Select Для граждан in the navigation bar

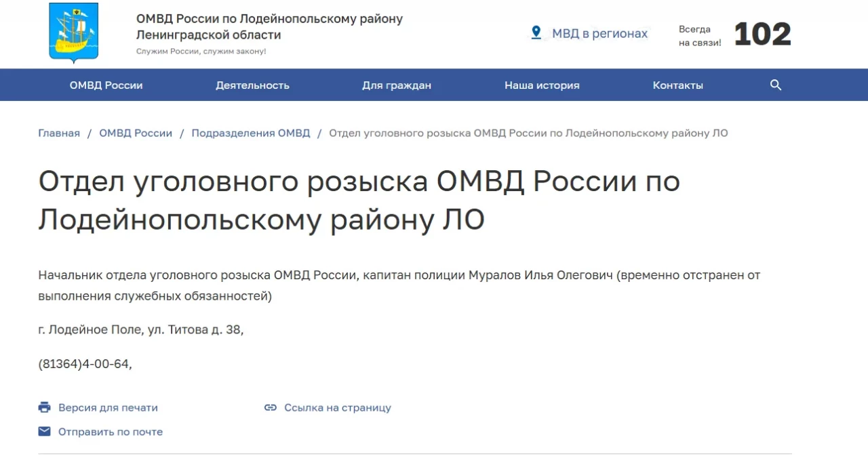click(396, 85)
